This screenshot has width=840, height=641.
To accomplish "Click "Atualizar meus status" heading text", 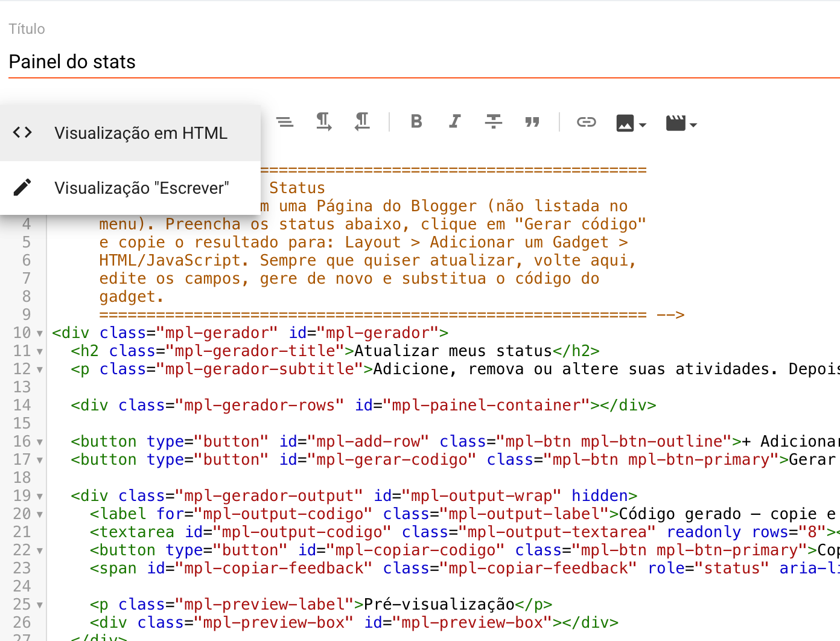I will (x=453, y=351).
